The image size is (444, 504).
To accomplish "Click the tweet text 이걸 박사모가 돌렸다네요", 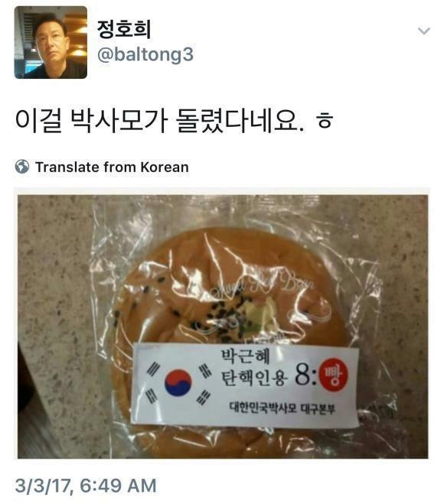I will tap(159, 121).
